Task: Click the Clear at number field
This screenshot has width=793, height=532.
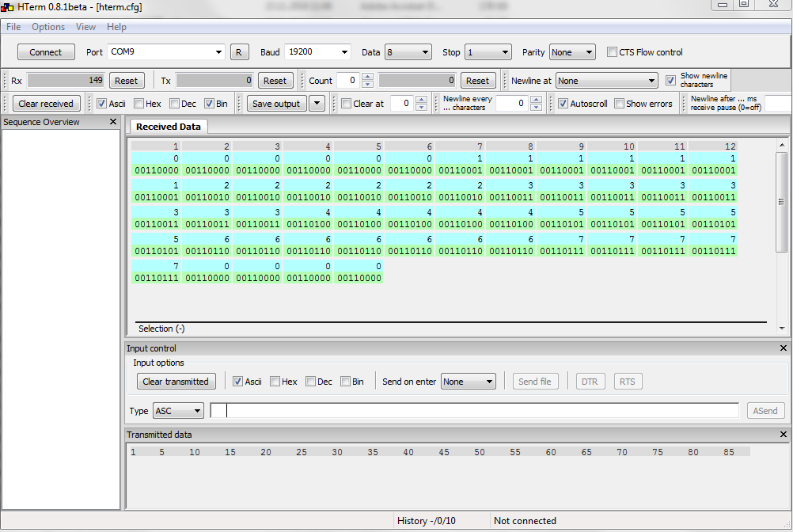Action: click(403, 103)
